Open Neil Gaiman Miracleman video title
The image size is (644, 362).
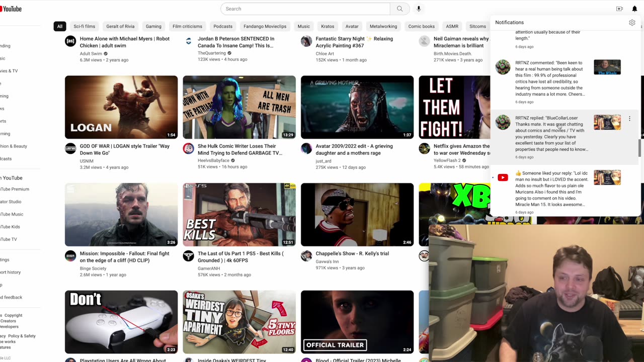(461, 42)
